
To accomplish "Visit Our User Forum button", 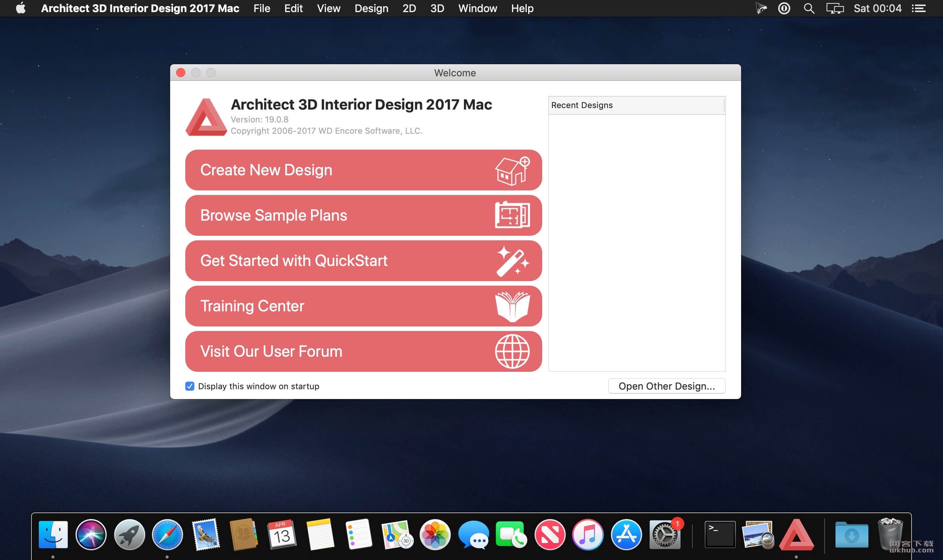I will (x=363, y=351).
